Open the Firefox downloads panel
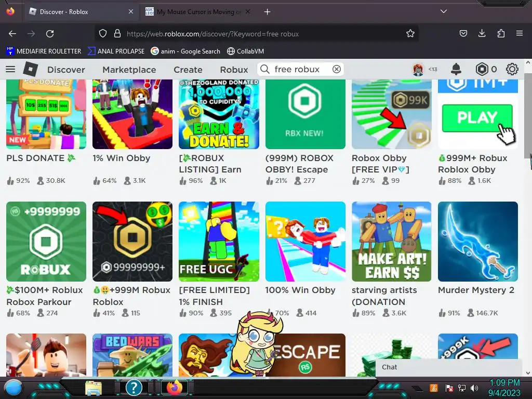The image size is (532, 399). click(x=482, y=33)
